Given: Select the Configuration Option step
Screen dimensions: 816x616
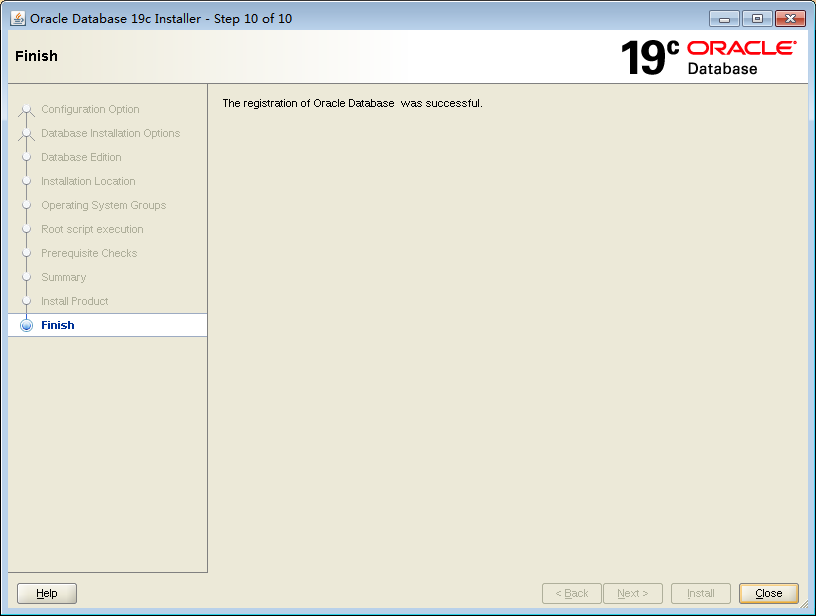Looking at the screenshot, I should (x=92, y=109).
